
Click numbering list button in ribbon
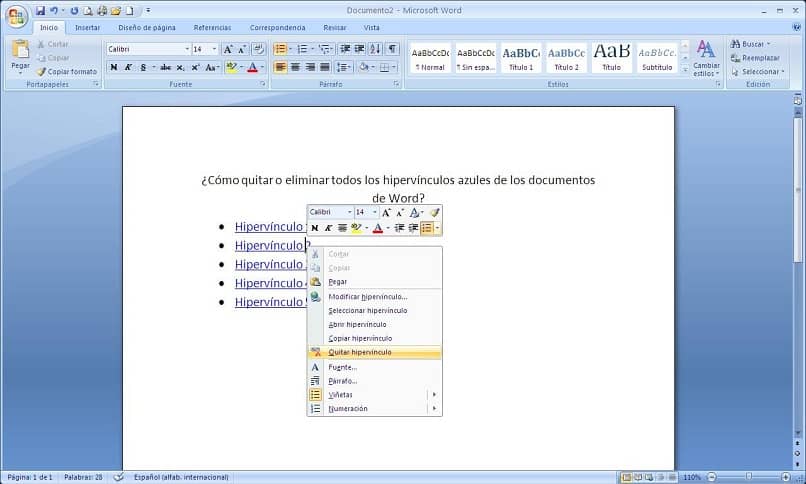click(x=302, y=49)
